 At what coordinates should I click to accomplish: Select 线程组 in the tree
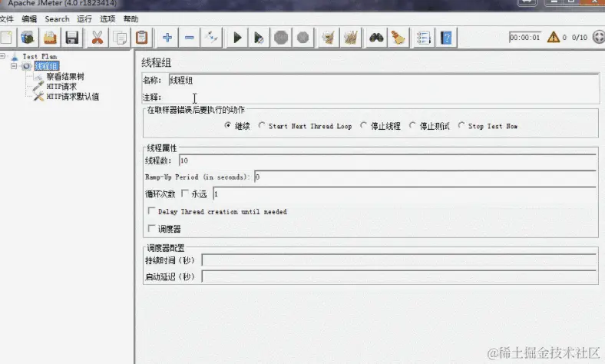pyautogui.click(x=47, y=66)
